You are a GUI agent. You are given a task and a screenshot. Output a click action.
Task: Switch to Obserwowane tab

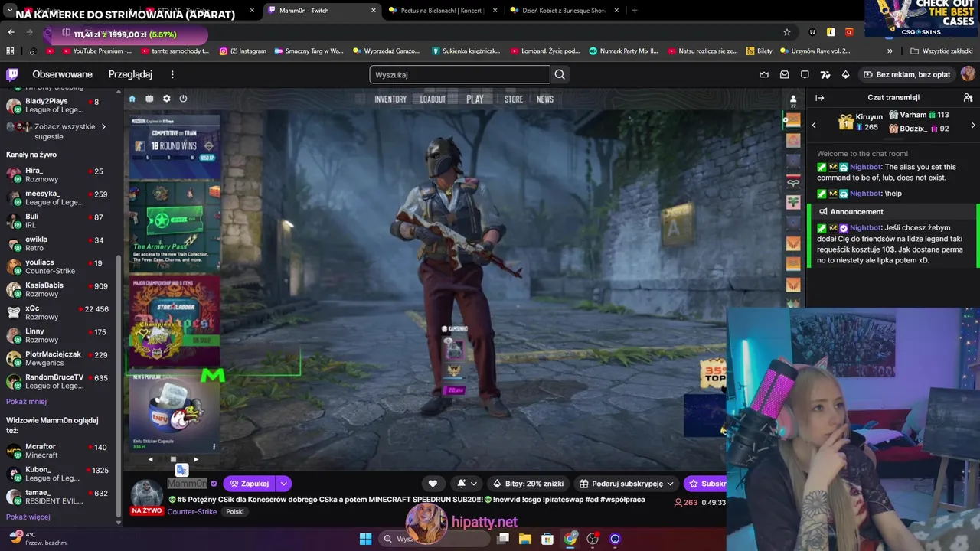tap(62, 74)
